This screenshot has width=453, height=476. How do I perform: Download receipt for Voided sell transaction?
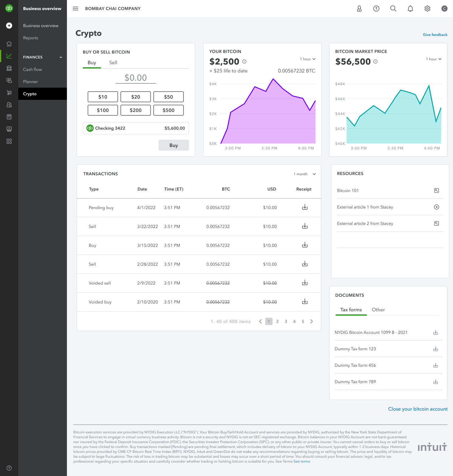[305, 283]
